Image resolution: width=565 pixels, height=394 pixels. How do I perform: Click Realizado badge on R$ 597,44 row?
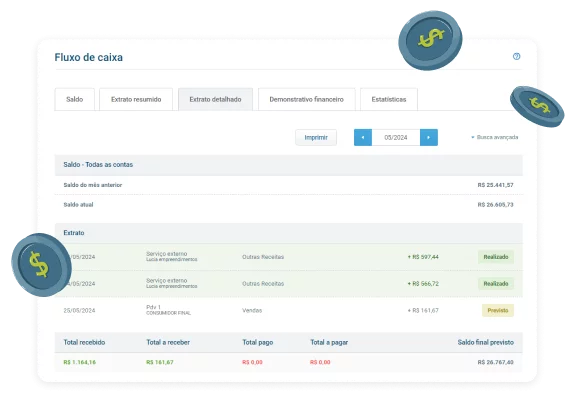coord(496,257)
